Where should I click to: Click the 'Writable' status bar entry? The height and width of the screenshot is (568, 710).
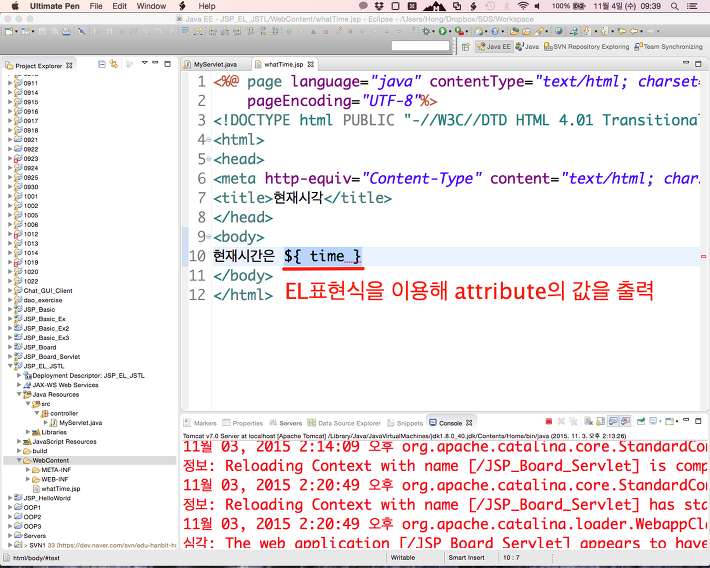tap(403, 558)
